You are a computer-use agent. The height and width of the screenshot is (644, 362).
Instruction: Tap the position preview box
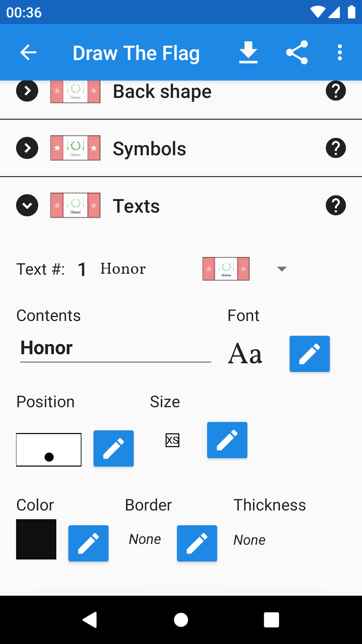[49, 450]
